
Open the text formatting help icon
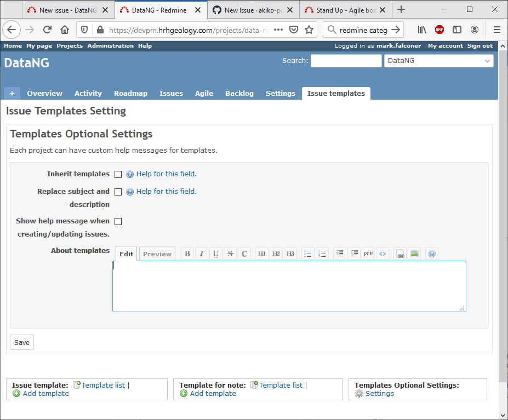[432, 254]
